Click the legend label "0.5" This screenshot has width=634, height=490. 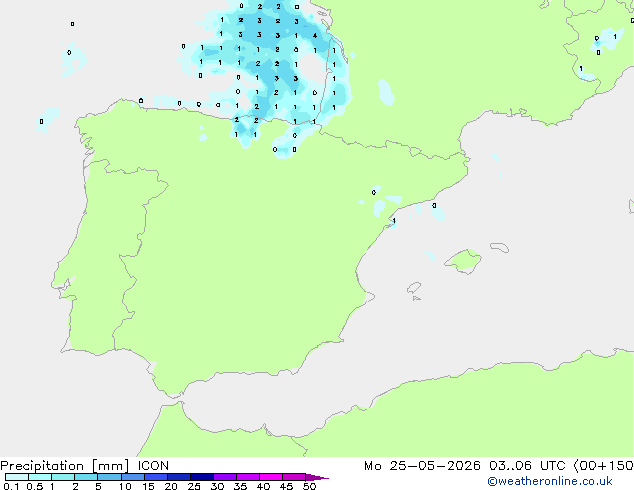pos(35,486)
